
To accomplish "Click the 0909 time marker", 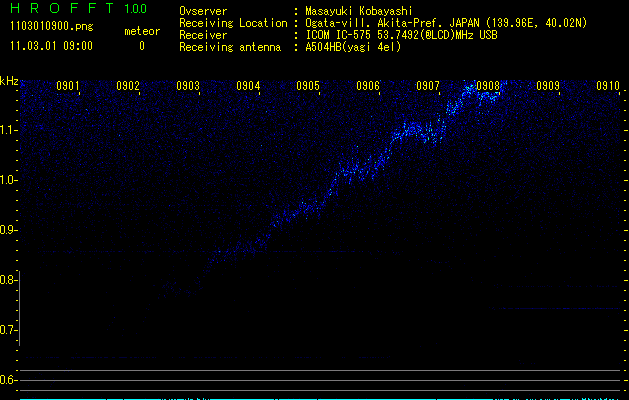I will tap(548, 86).
